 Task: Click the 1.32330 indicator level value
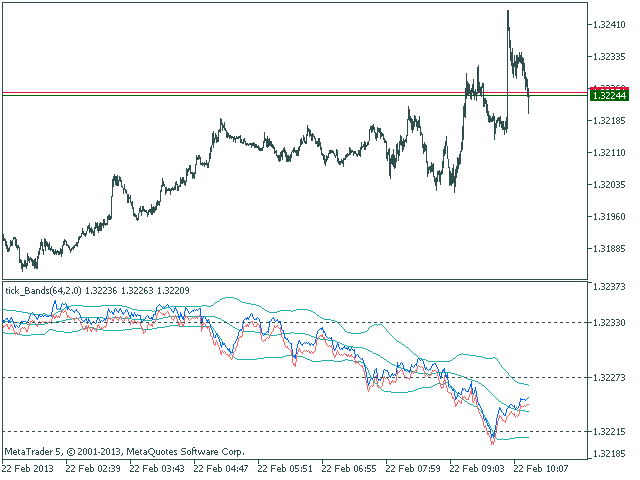pyautogui.click(x=609, y=323)
